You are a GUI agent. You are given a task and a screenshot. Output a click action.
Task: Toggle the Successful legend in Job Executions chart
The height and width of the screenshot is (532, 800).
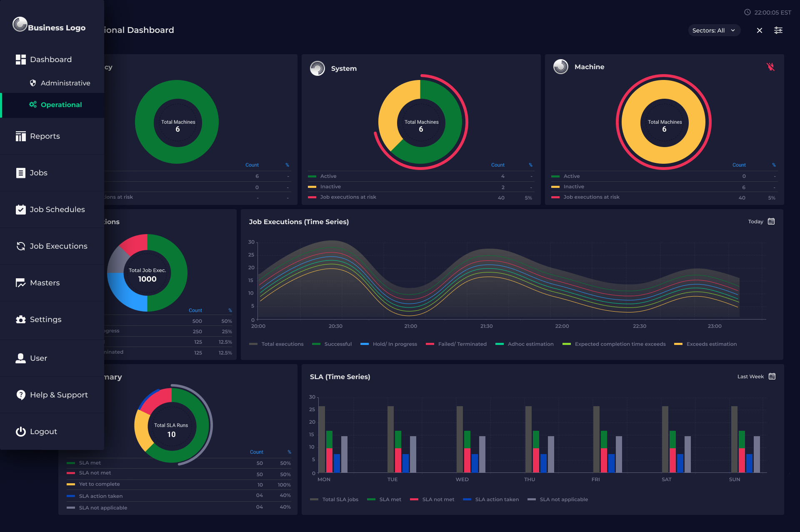(332, 344)
